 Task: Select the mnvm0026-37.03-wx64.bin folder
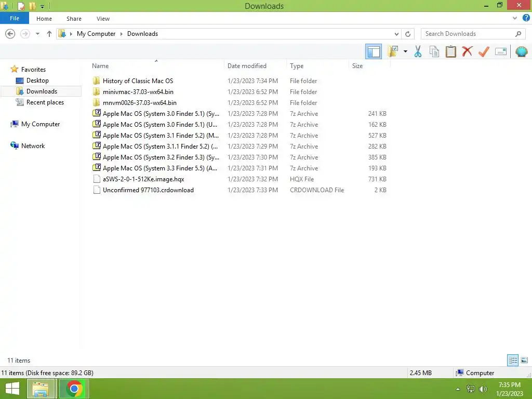139,102
